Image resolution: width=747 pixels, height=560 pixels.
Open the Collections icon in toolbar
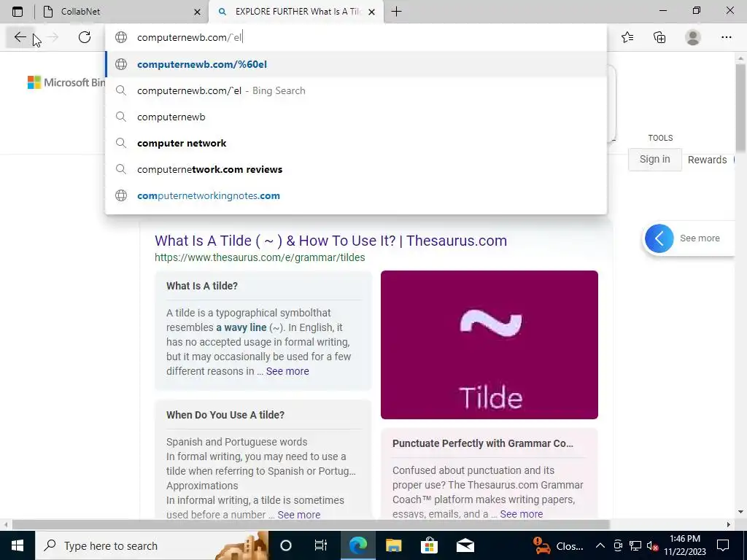(x=659, y=37)
